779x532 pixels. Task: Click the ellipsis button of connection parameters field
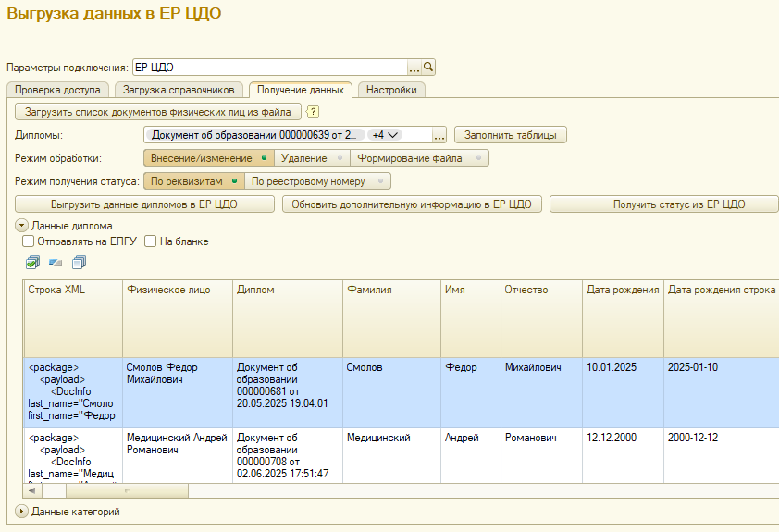(414, 68)
